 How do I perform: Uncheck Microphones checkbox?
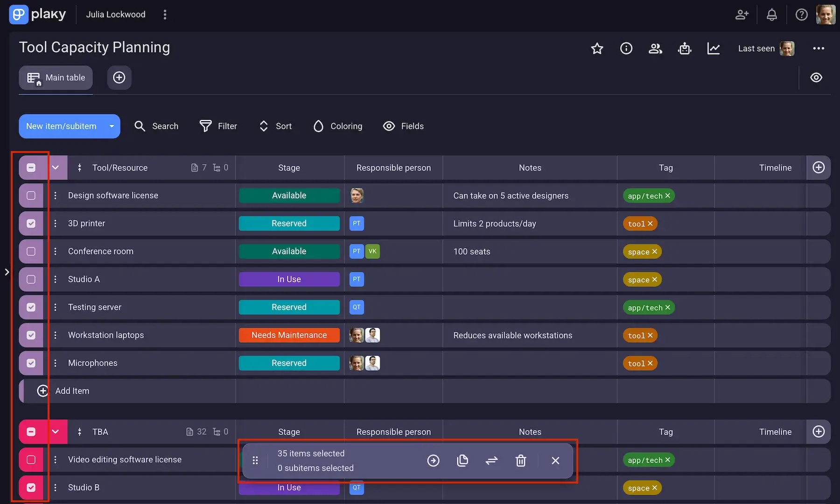pyautogui.click(x=31, y=363)
